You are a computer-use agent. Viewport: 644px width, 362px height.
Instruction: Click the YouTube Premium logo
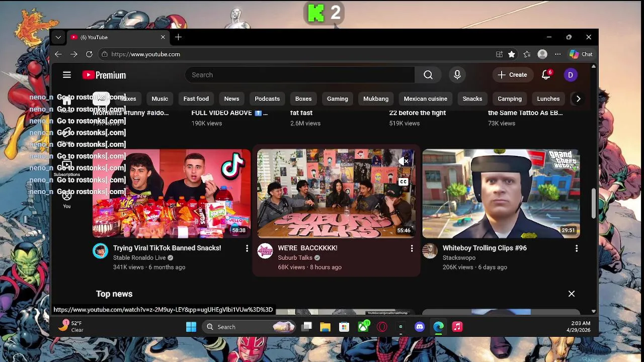(x=104, y=75)
